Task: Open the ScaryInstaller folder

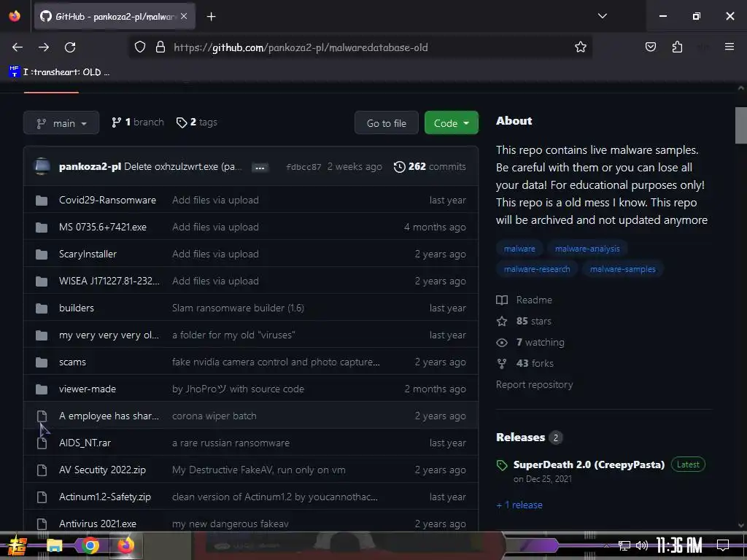Action: point(88,254)
